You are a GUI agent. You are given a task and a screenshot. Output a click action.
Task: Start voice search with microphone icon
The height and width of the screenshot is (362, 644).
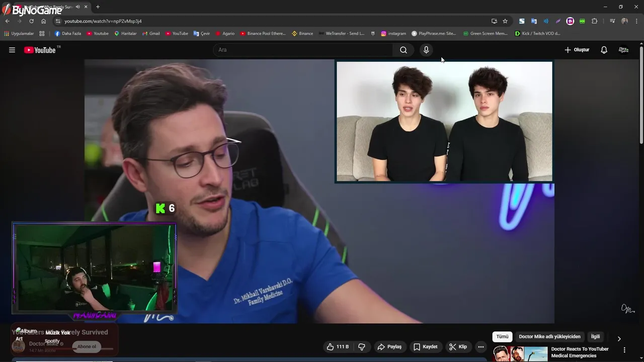426,50
